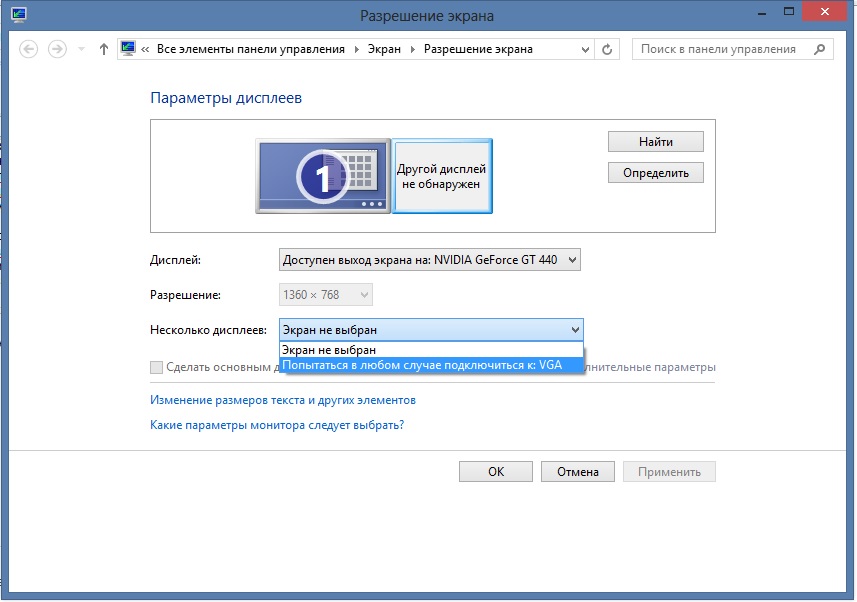Click the 'Разрешение:' label
Viewport: 857px width, 602px height.
click(185, 295)
